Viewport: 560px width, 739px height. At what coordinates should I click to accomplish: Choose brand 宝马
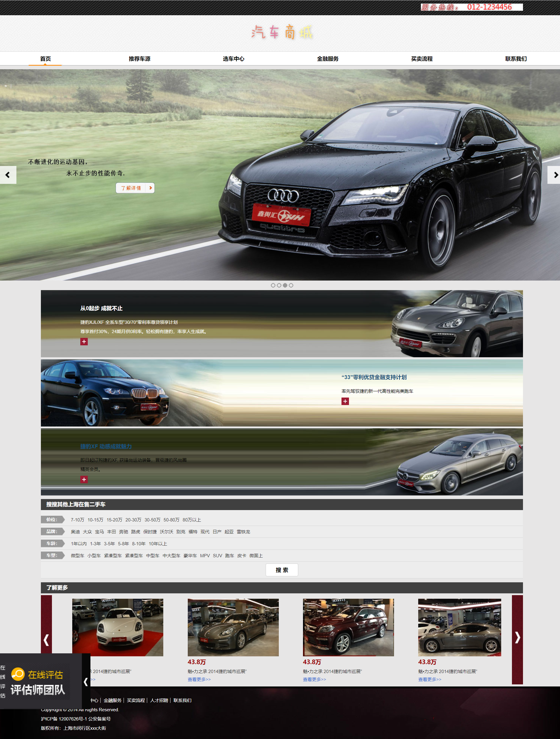tap(99, 532)
